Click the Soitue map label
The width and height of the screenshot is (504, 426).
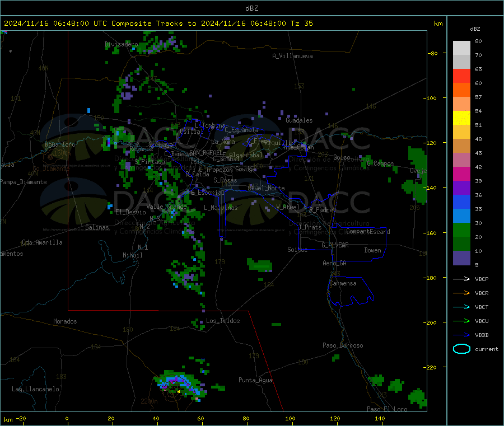297,250
